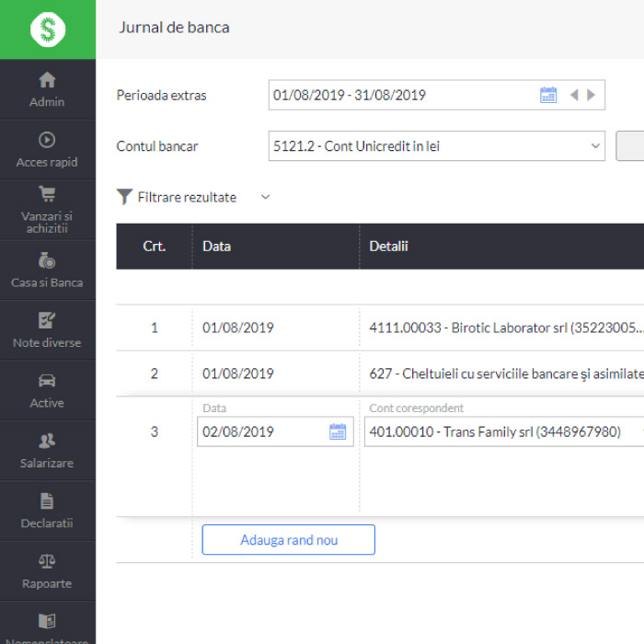Open Note diverse section
644x644 pixels.
[47, 330]
